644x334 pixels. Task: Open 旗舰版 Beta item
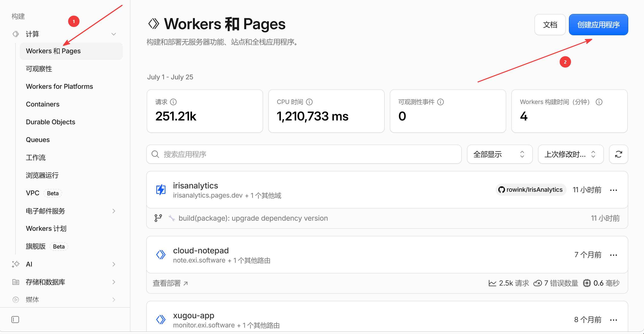(x=47, y=246)
